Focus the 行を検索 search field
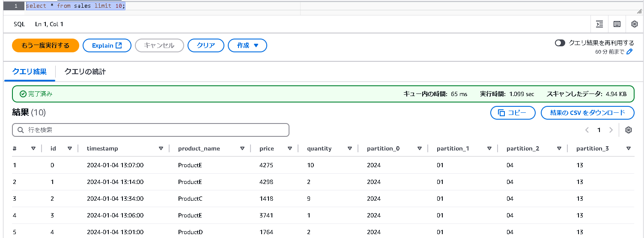 point(151,130)
